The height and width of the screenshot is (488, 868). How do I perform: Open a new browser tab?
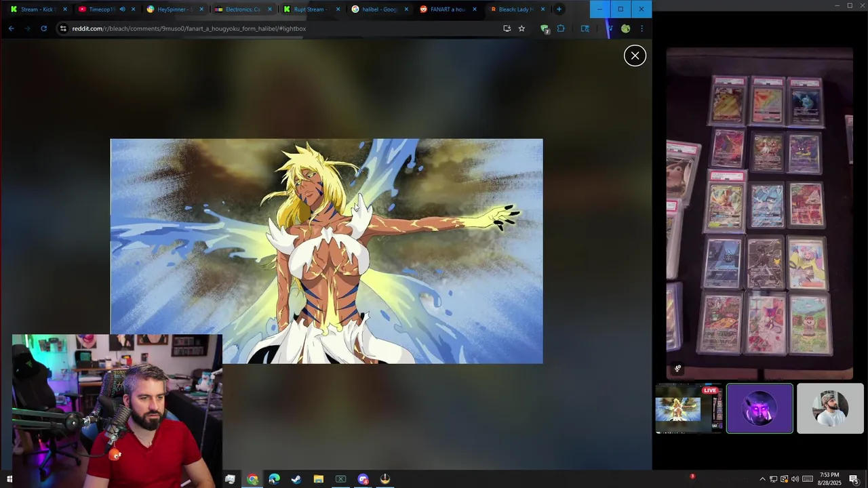click(559, 9)
